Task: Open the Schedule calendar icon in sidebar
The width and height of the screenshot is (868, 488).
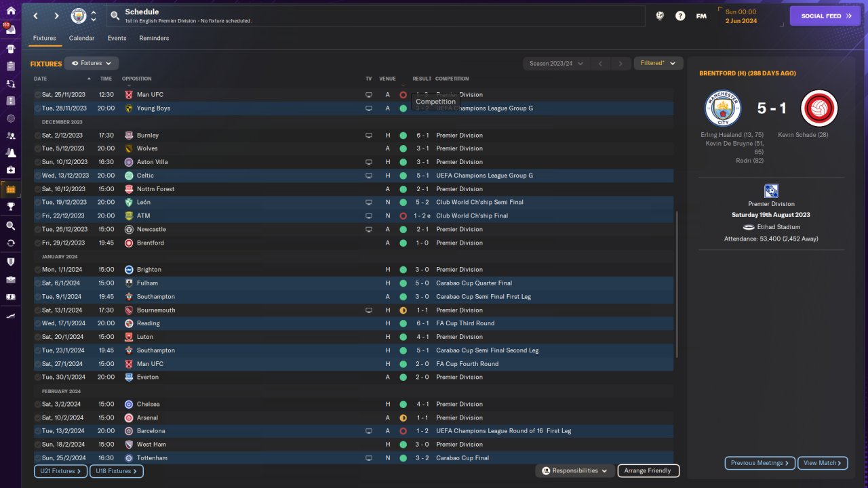Action: coord(10,188)
